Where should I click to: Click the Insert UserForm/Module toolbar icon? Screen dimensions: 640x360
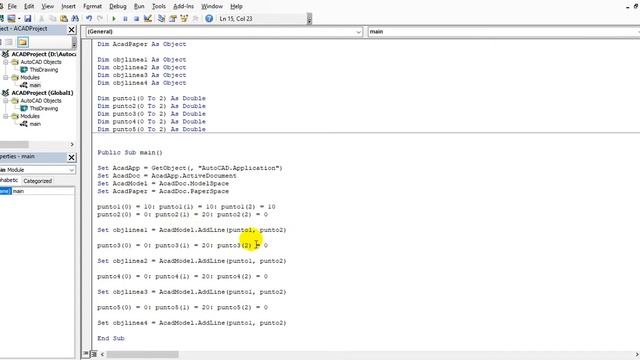11,18
